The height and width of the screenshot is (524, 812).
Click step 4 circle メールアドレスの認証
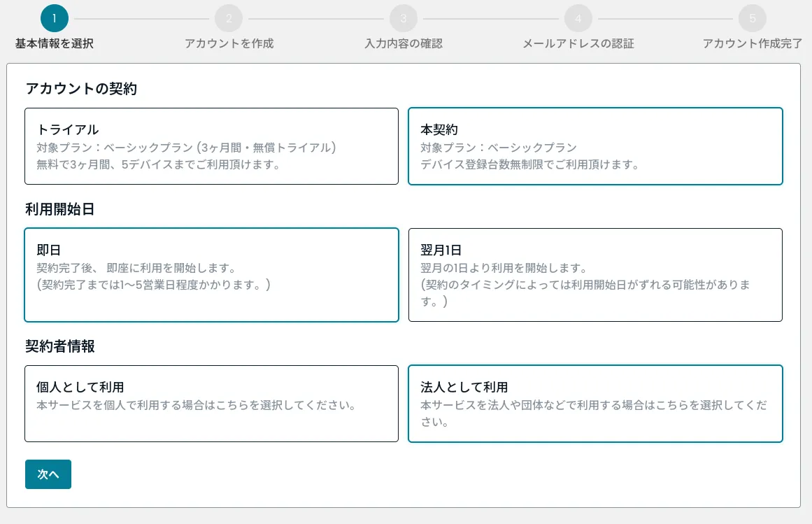point(578,18)
